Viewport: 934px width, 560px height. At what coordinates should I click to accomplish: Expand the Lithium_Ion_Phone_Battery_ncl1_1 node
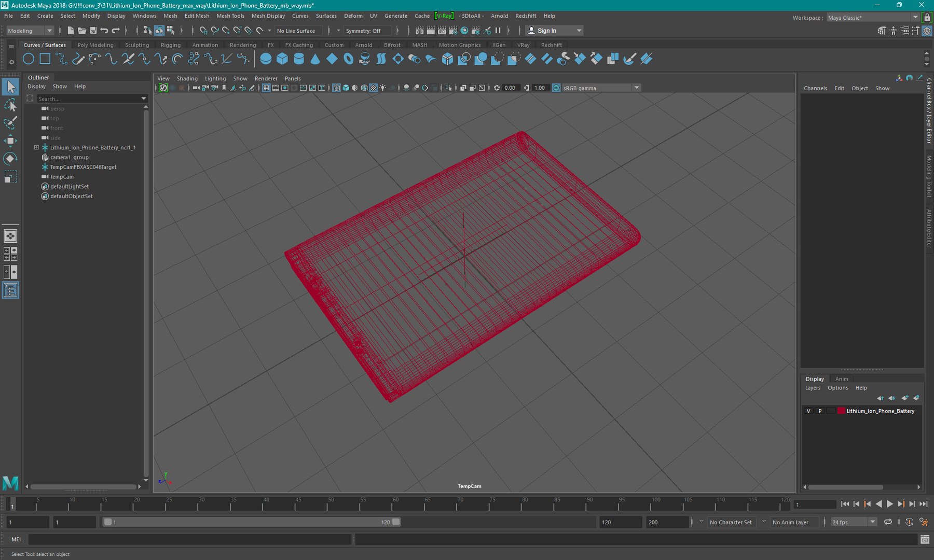click(x=36, y=148)
